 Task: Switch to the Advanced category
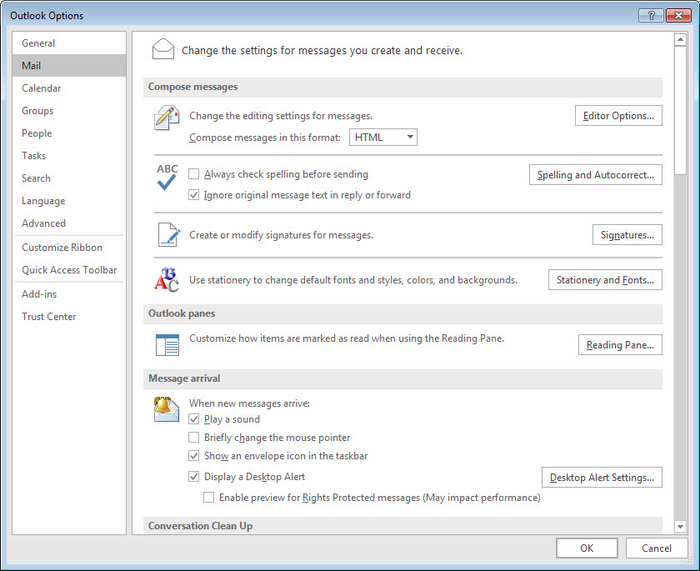coord(69,223)
